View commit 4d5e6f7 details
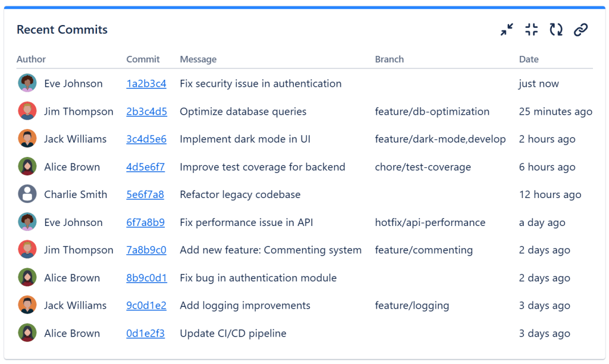Viewport: 609px width, 364px height. pos(146,167)
